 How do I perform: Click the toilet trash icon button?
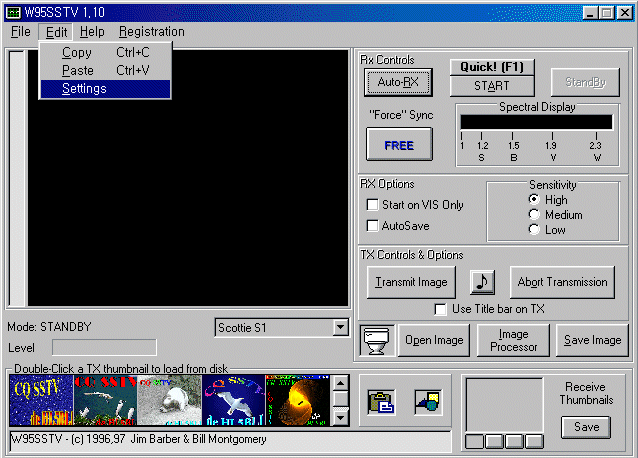point(378,340)
